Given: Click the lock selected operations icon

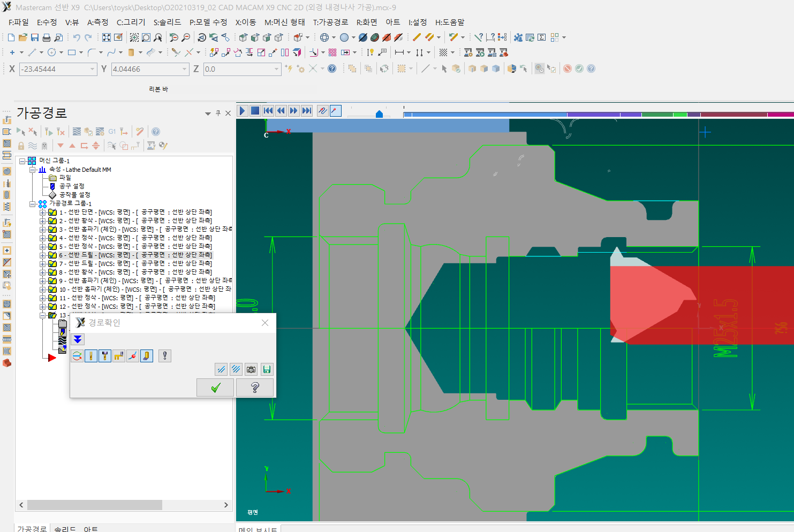Looking at the screenshot, I should pyautogui.click(x=21, y=146).
